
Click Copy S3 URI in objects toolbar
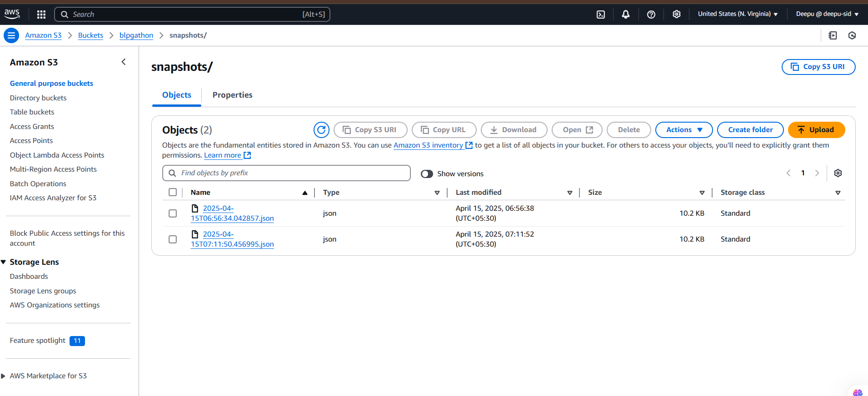(370, 130)
